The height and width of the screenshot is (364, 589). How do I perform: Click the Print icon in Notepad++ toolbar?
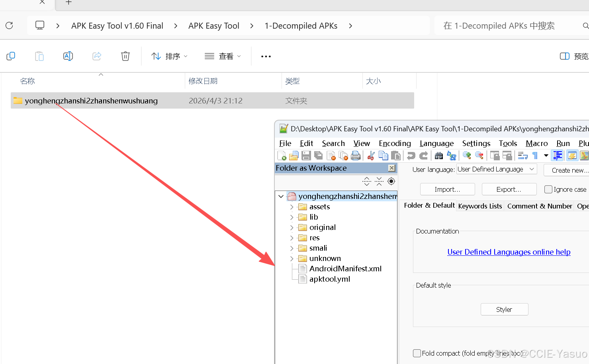pyautogui.click(x=356, y=156)
